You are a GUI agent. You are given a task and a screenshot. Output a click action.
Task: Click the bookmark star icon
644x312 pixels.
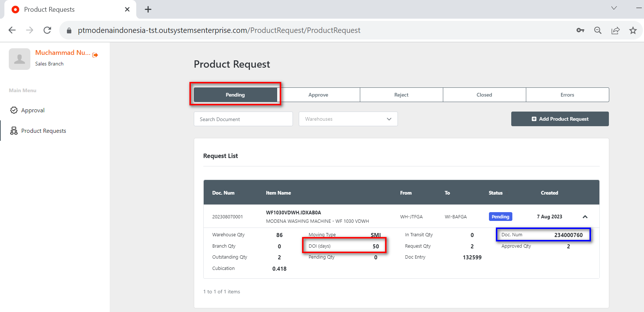tap(633, 30)
